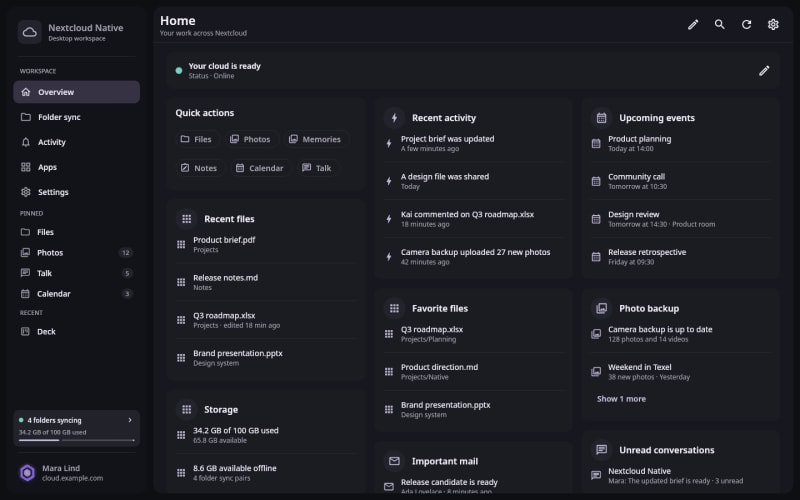The image size is (800, 500).
Task: Click the Memories quick action button
Action: click(315, 139)
